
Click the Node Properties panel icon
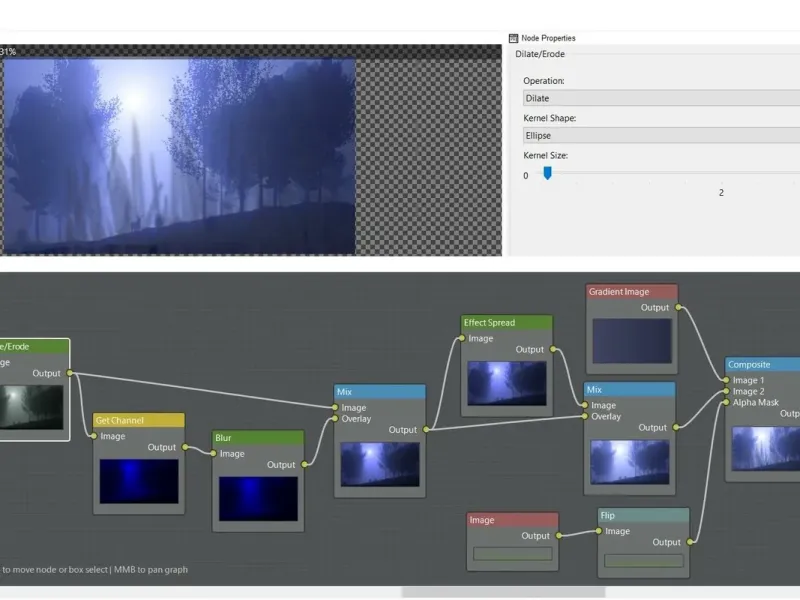514,38
